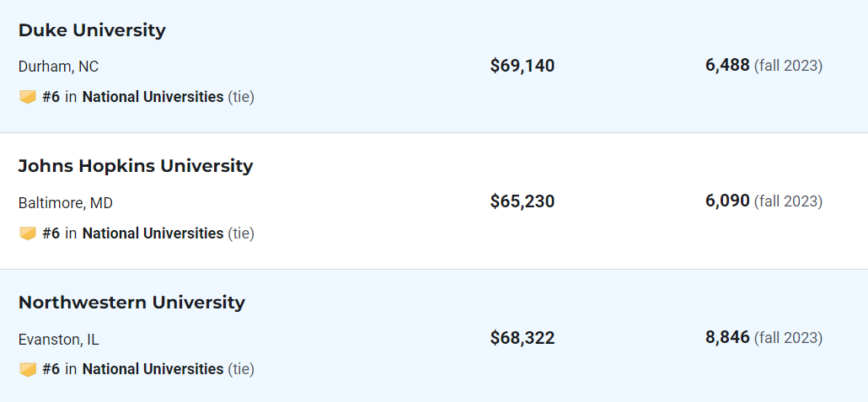Follow National Universities link under Northwestern
The image size is (868, 402).
153,369
